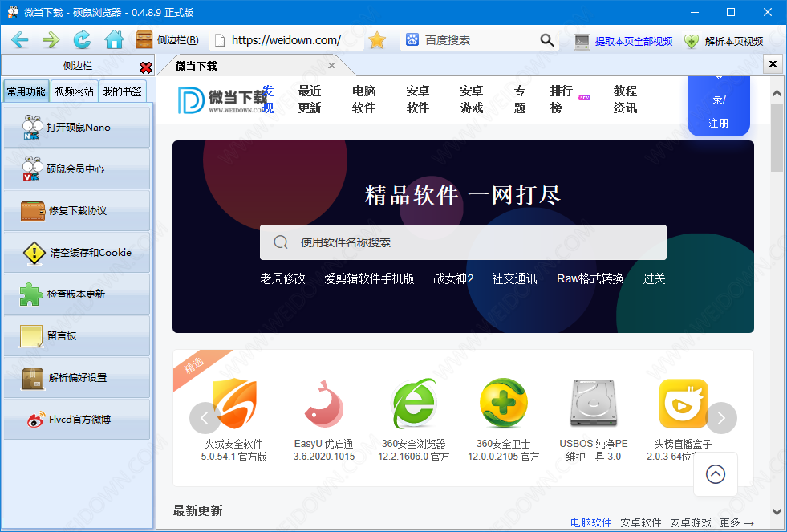Toggle the 侧边栏(B) sidebar button

click(x=167, y=40)
